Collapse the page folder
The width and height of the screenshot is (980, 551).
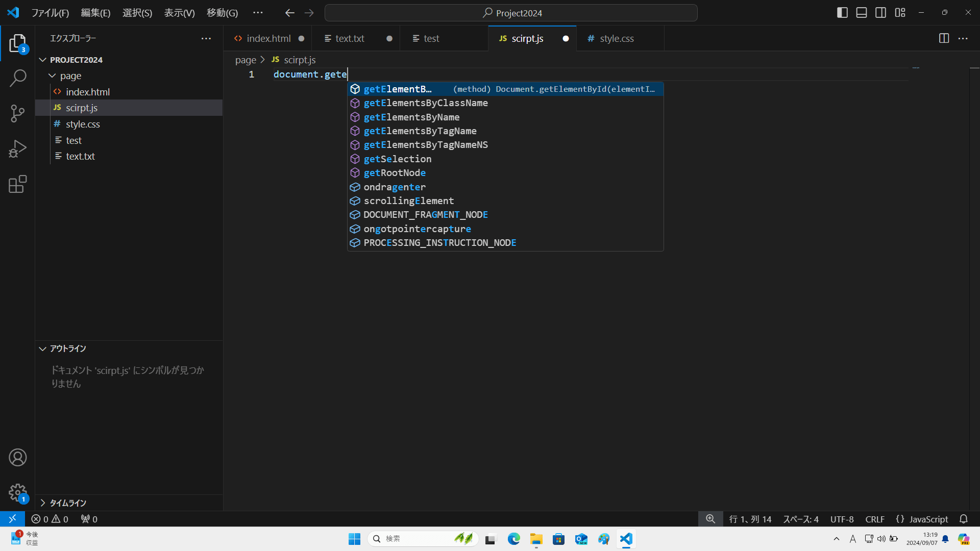click(x=52, y=76)
